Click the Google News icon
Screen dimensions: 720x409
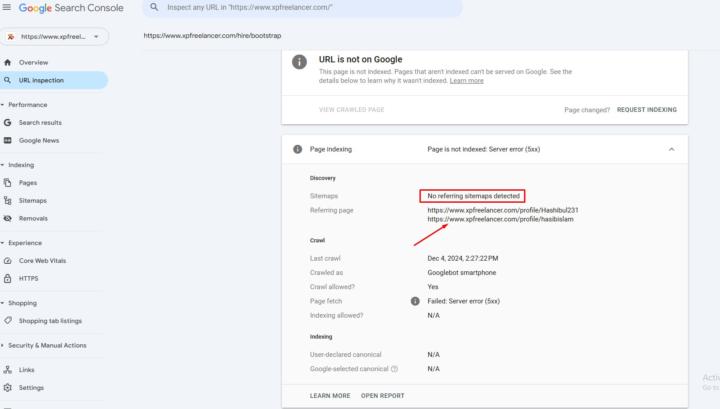click(7, 140)
